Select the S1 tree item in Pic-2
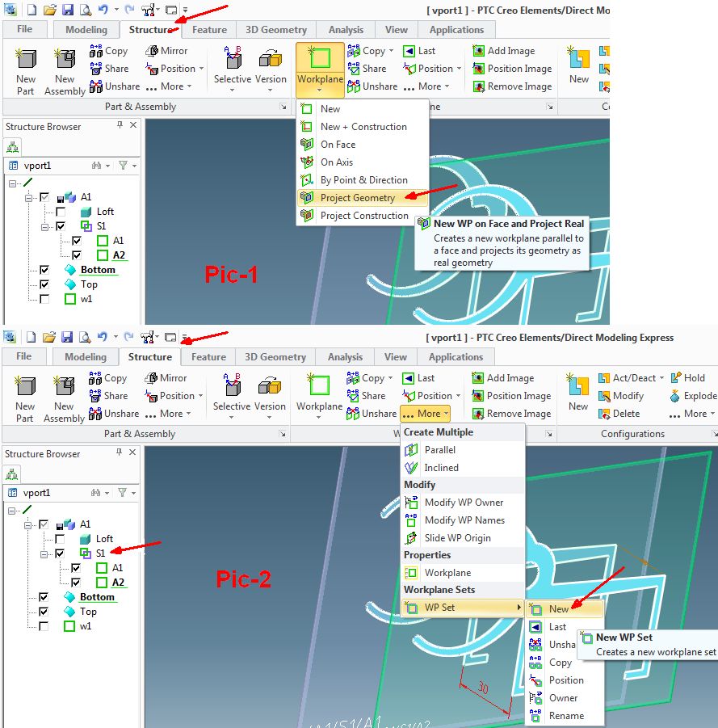Viewport: 718px width, 728px height. tap(101, 553)
